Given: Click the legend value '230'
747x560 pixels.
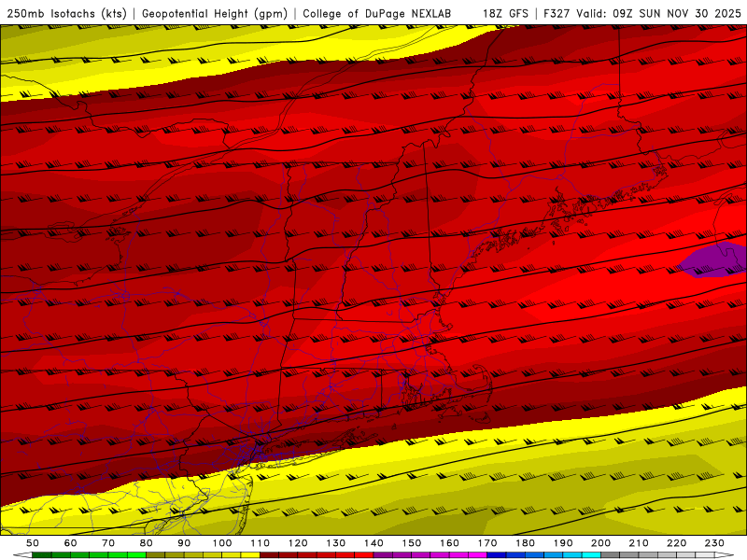Looking at the screenshot, I should pyautogui.click(x=714, y=543).
